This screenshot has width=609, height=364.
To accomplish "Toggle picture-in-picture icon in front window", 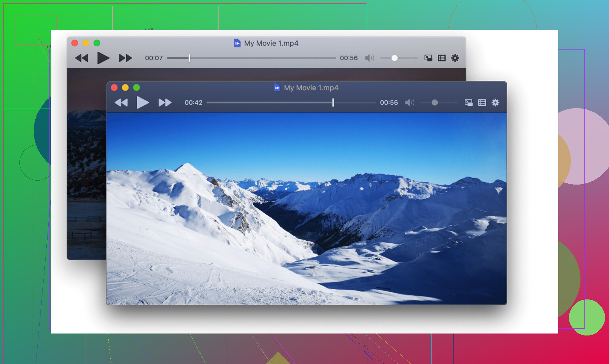I will click(469, 103).
